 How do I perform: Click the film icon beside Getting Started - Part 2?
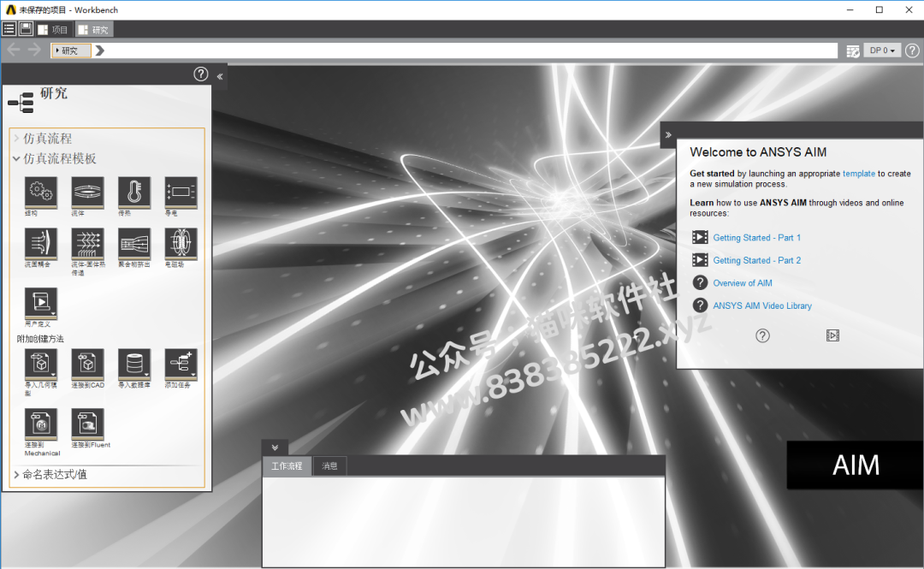coord(700,260)
